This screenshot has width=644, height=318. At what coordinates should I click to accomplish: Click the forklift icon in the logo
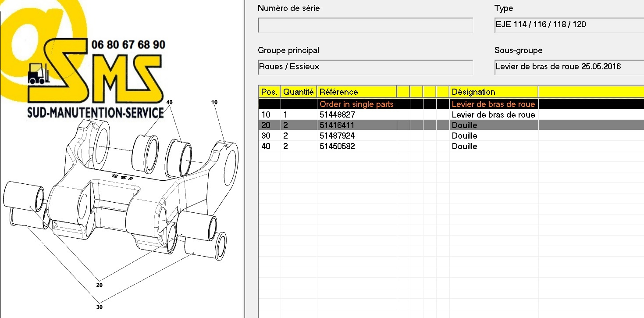click(38, 74)
